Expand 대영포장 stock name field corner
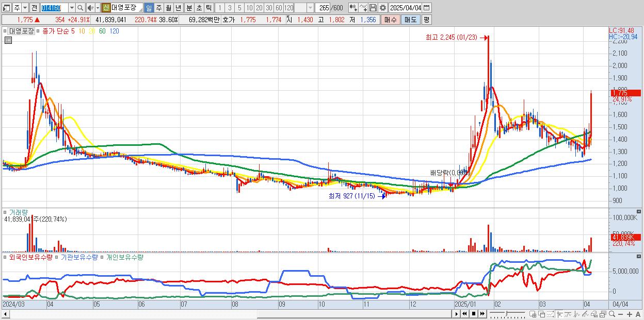The height and width of the screenshot is (320, 644). (x=140, y=11)
